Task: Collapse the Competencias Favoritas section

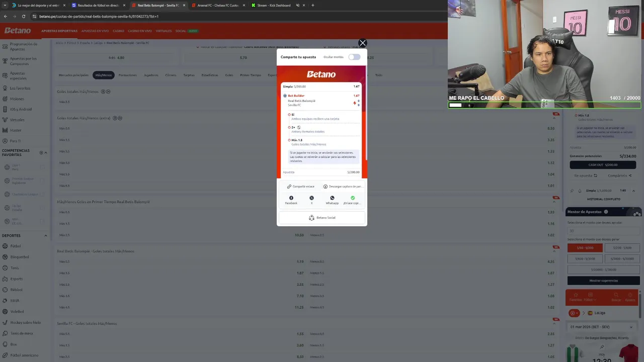Action: pos(46,152)
